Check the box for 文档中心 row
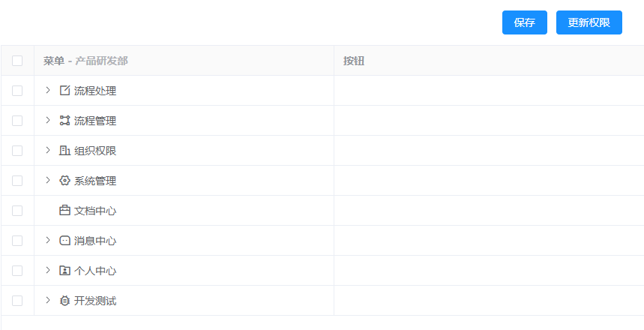The image size is (644, 330). [17, 211]
